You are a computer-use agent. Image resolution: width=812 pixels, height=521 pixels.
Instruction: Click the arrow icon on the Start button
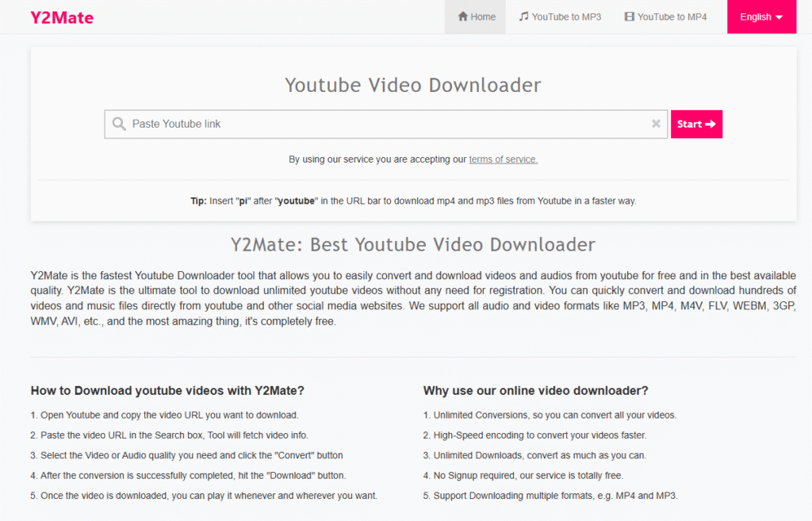710,124
